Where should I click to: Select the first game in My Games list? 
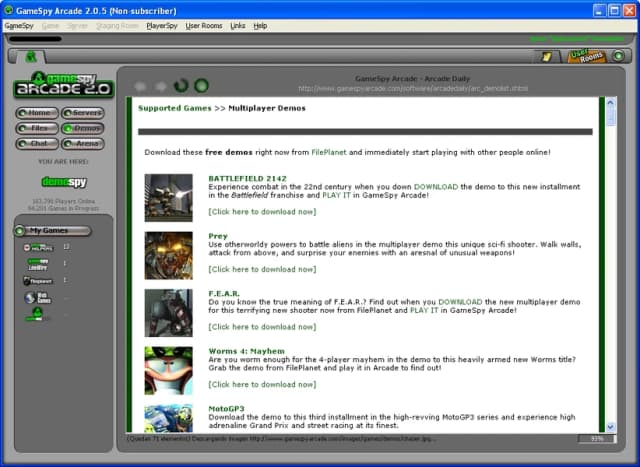coord(38,247)
